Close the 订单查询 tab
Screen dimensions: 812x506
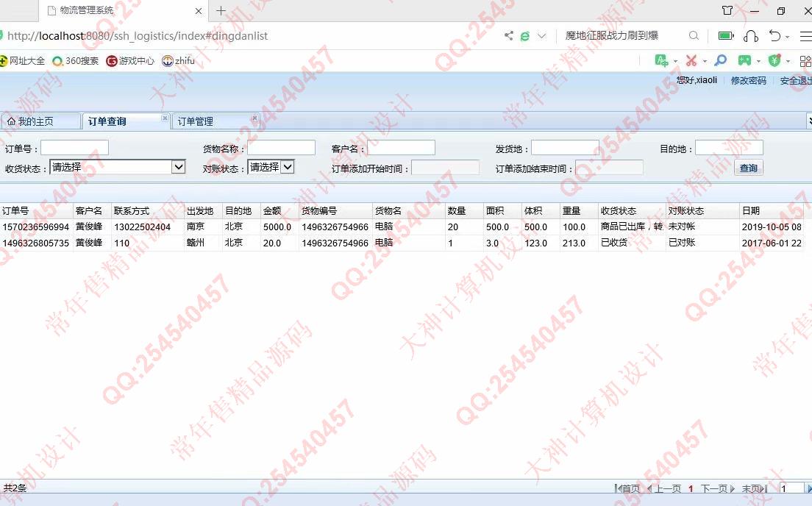click(x=165, y=118)
